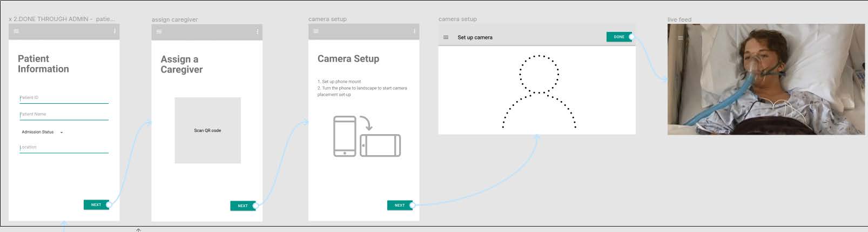Click the DONE button
The image size is (868, 232).
tap(619, 37)
